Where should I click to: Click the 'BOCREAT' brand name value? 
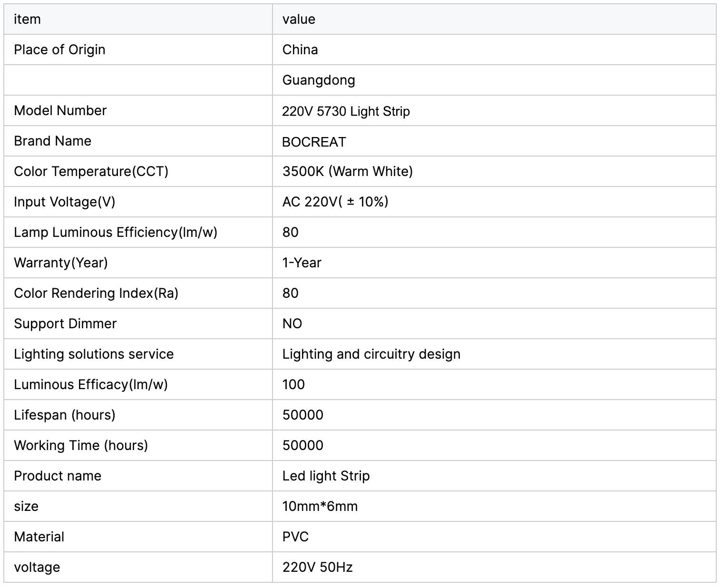[x=314, y=142]
